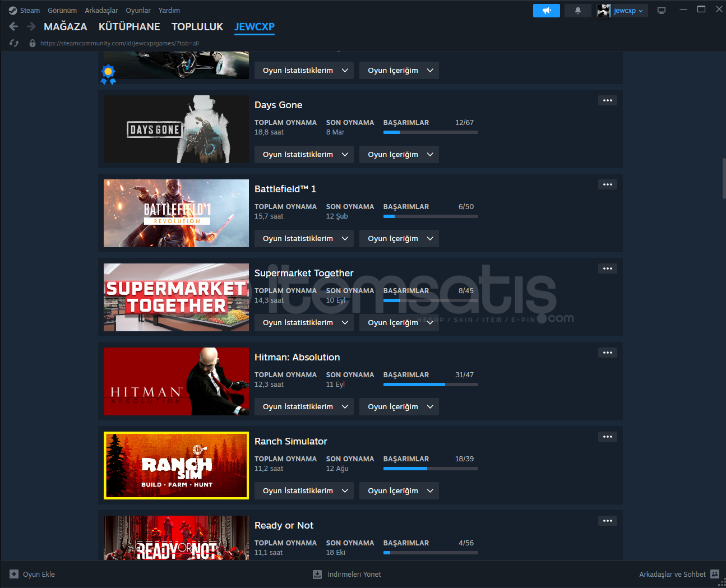
Task: Click the Days Gone achievements progress bar
Action: (431, 132)
